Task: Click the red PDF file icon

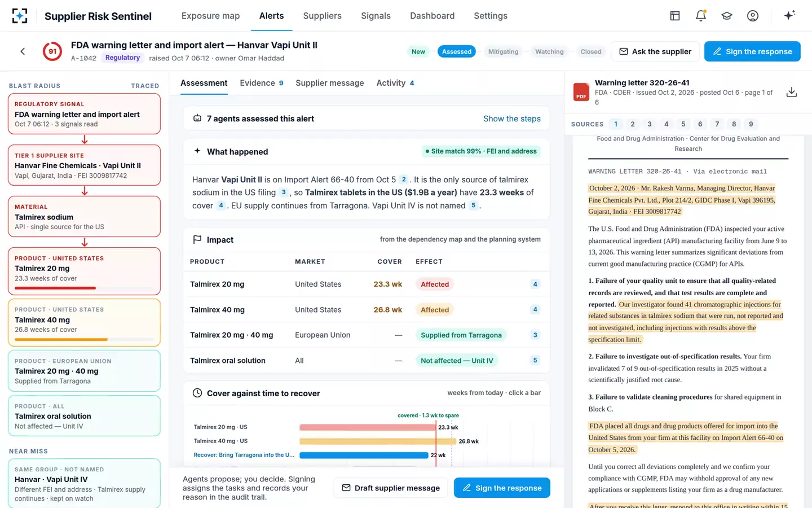Action: pos(581,92)
